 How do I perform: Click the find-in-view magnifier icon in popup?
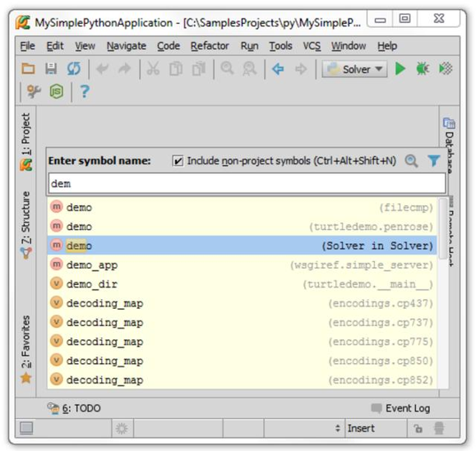[411, 161]
